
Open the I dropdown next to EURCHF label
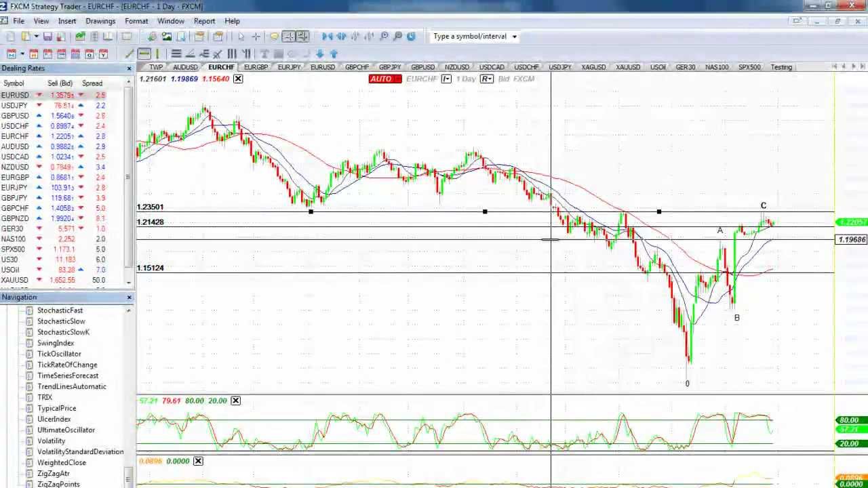point(446,79)
